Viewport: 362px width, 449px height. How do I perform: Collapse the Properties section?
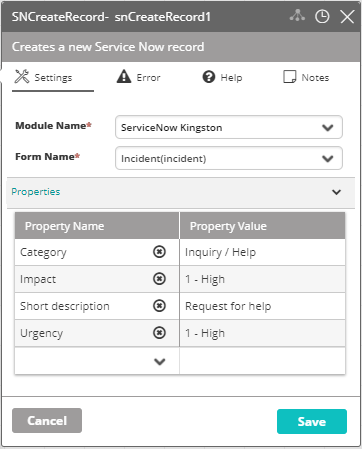336,192
